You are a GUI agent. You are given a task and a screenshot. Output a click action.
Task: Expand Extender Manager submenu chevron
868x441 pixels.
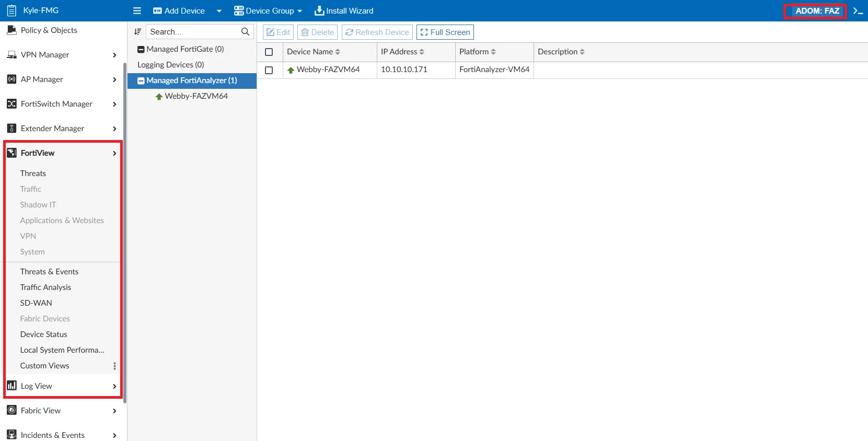click(114, 129)
